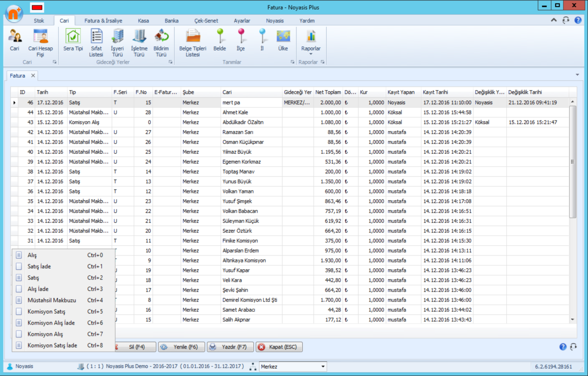Image resolution: width=588 pixels, height=376 pixels.
Task: Click branch network icon next to Merkez
Action: [x=253, y=366]
